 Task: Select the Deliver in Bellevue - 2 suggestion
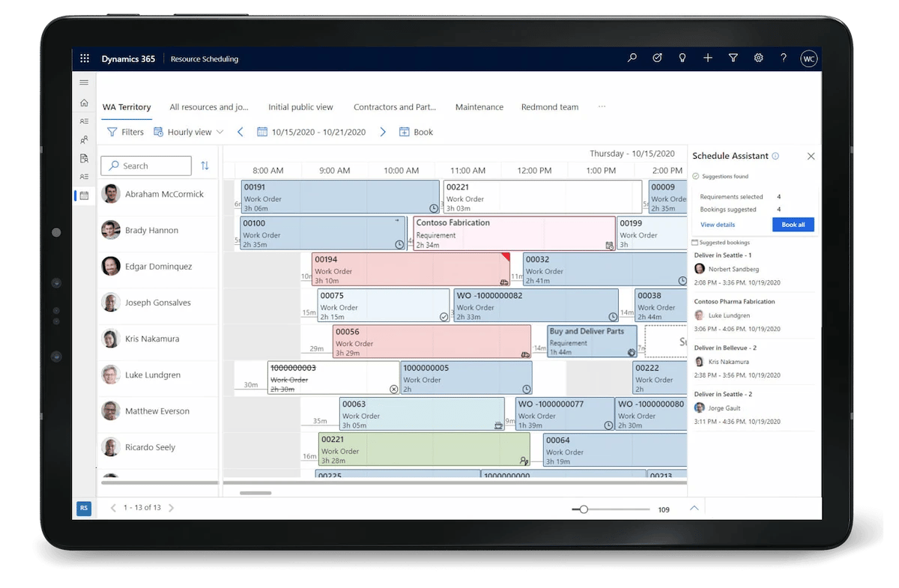point(754,362)
